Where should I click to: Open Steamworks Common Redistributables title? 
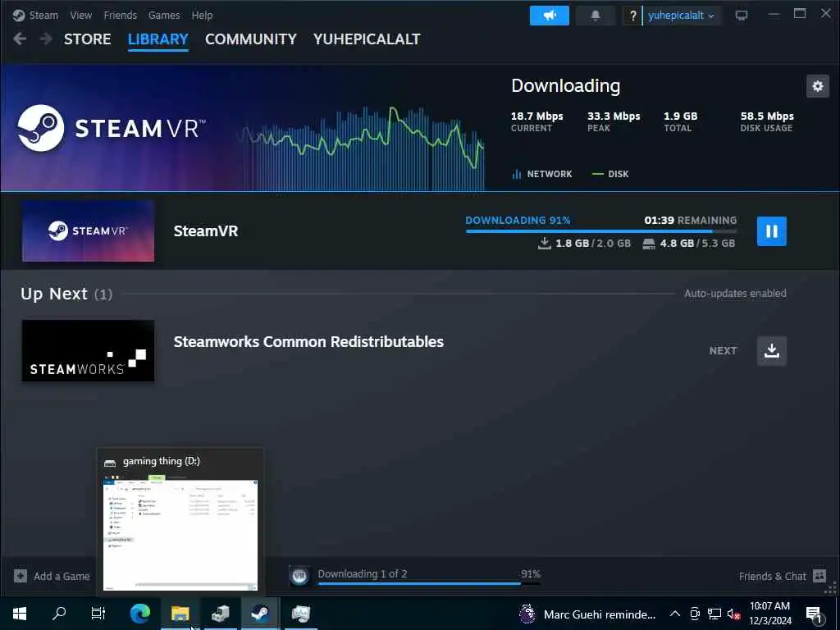pos(308,342)
